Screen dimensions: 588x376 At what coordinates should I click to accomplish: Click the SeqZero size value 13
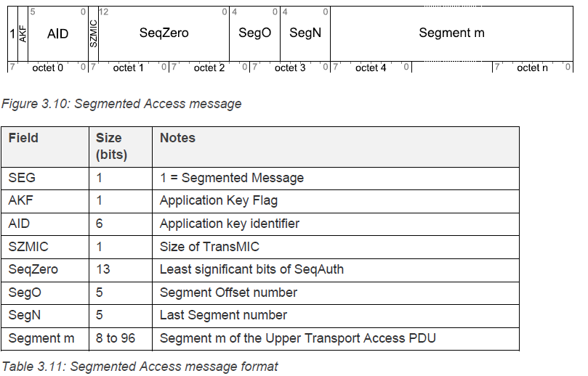point(102,269)
